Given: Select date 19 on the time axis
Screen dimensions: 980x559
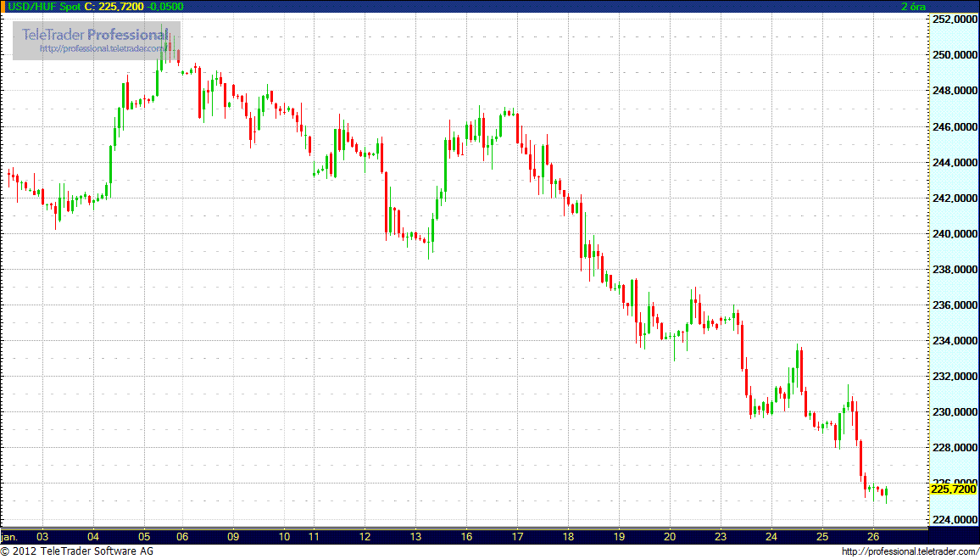Looking at the screenshot, I should [x=620, y=537].
